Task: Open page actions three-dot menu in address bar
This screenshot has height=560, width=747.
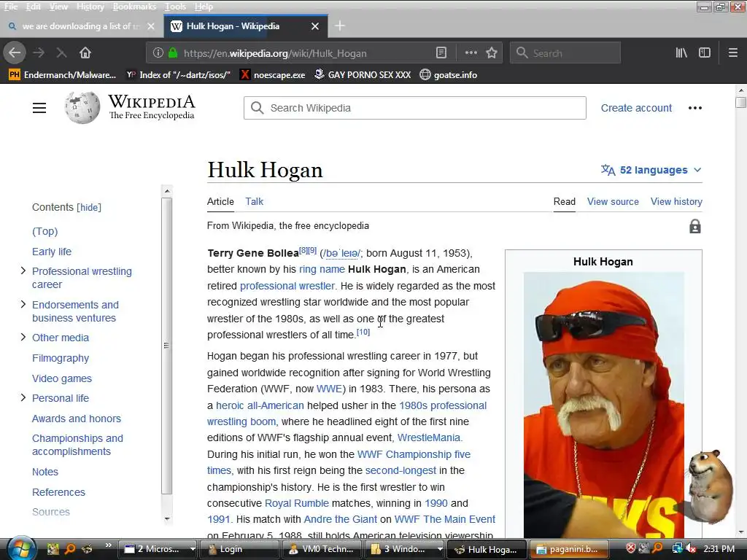Action: (x=471, y=52)
